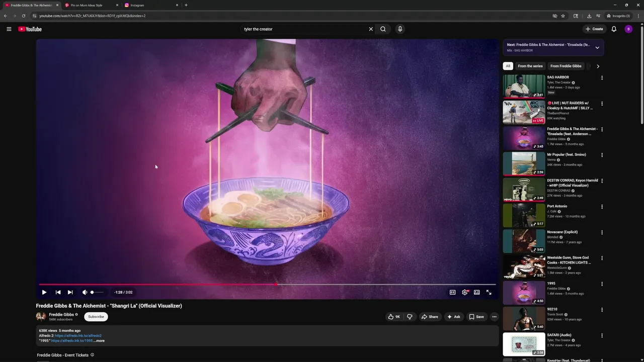This screenshot has height=362, width=644.
Task: Open the Incognito profile indicator
Action: (618, 16)
